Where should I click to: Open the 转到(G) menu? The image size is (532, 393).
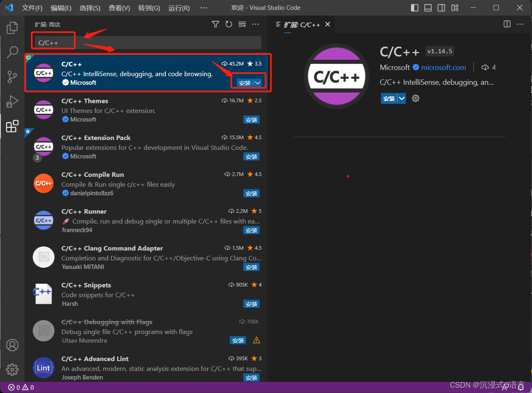tap(149, 8)
